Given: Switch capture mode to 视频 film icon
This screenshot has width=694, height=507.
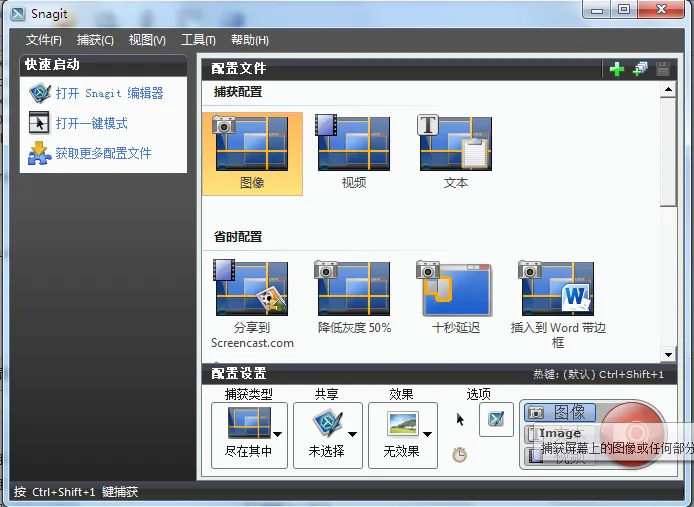Looking at the screenshot, I should coord(536,456).
